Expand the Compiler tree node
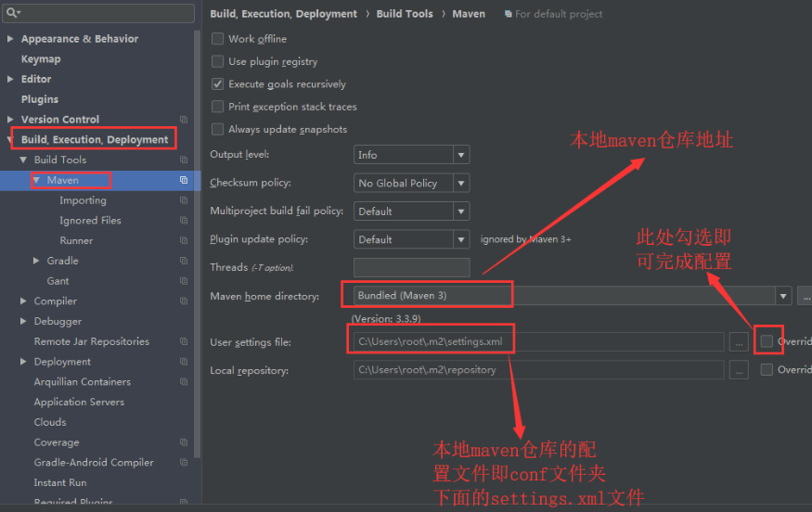812x512 pixels. coord(23,301)
